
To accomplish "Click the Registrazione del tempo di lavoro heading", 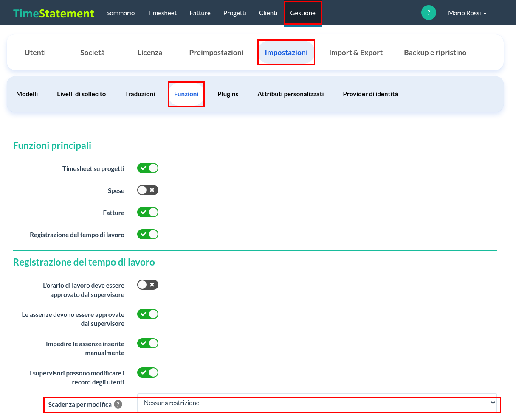I will pos(84,262).
